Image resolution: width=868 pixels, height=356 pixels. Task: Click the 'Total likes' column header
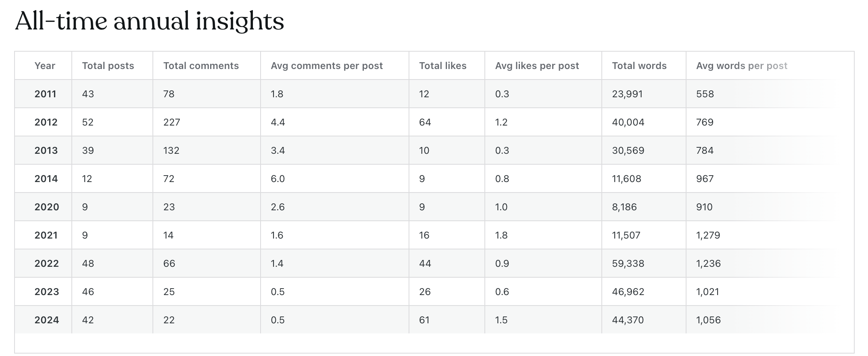(442, 66)
